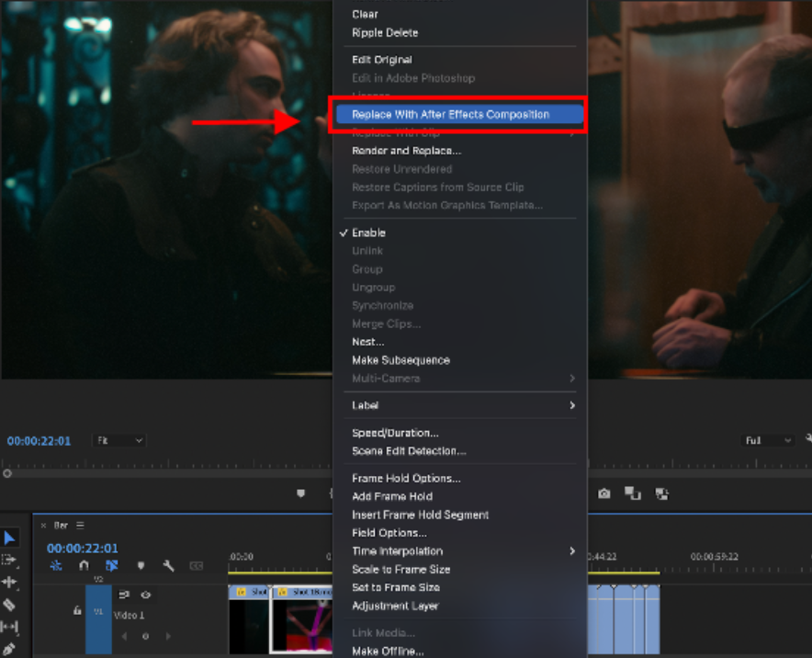812x658 pixels.
Task: Click timeline panel timecode 00:00:22:01
Action: 83,548
